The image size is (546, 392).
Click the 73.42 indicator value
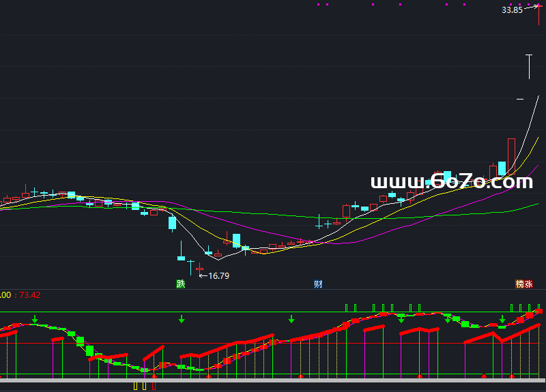coord(31,295)
